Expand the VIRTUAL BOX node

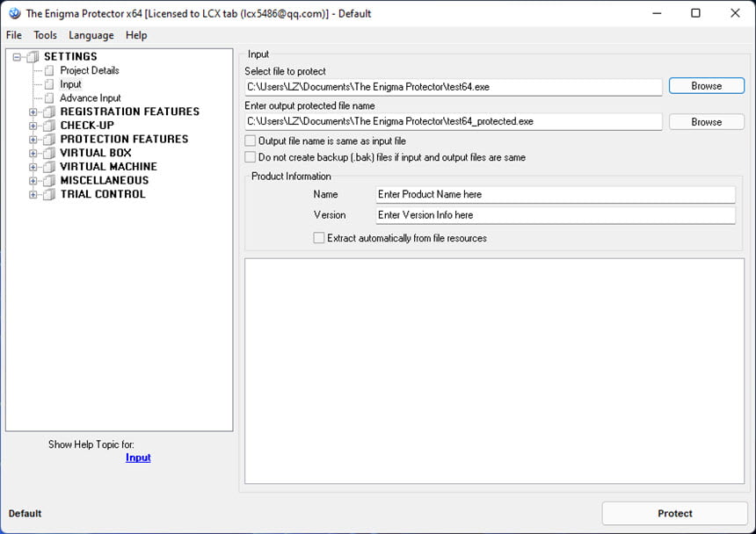pyautogui.click(x=33, y=153)
